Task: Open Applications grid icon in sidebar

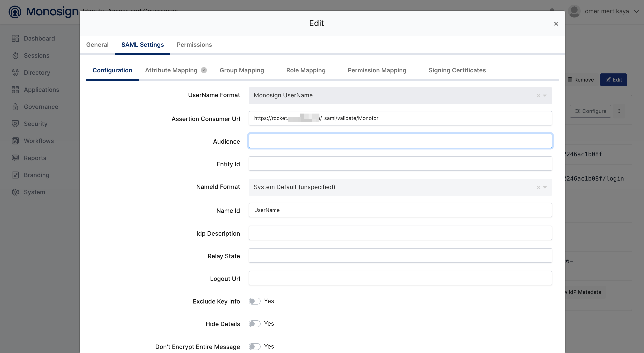Action: point(15,90)
